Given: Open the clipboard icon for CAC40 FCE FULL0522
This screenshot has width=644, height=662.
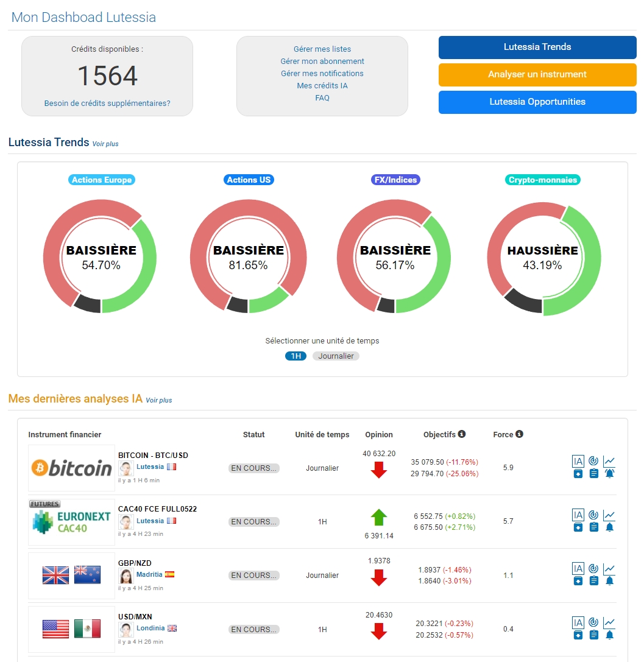Looking at the screenshot, I should coord(594,527).
